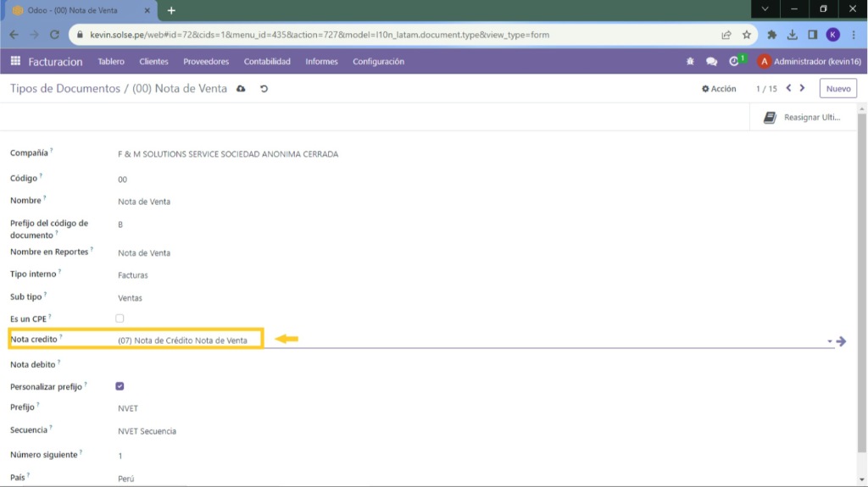Discard changes with the undo icon

coord(264,89)
